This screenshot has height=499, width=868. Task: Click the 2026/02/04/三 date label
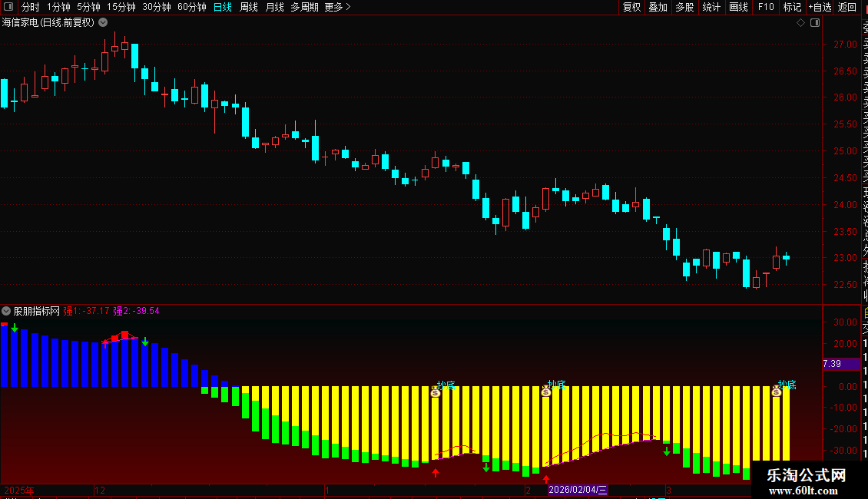pos(578,490)
